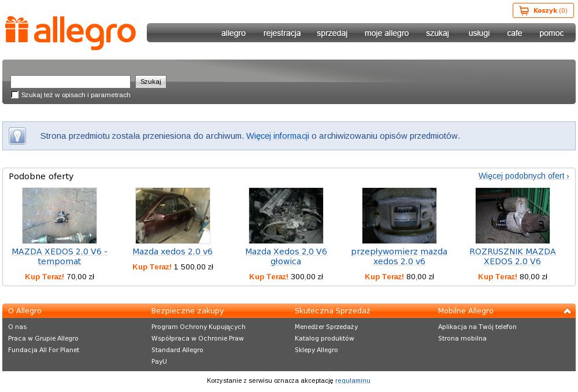
Task: Click the allegro gift logo
Action: pyautogui.click(x=71, y=33)
